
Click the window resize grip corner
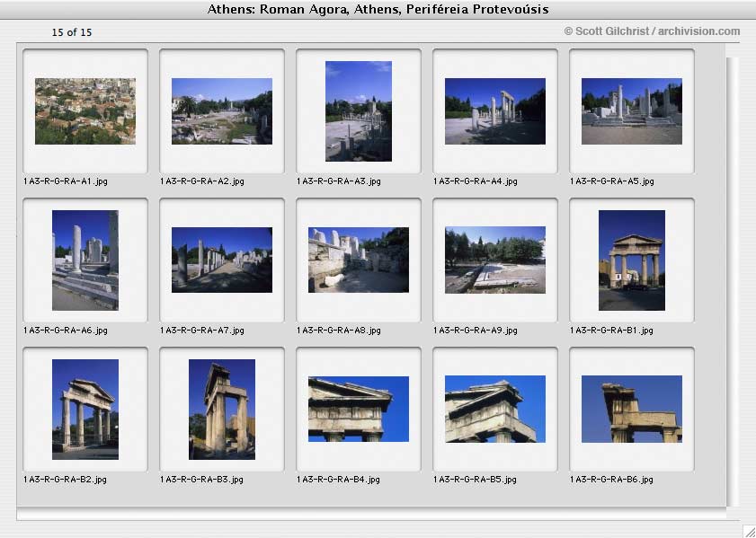748,530
